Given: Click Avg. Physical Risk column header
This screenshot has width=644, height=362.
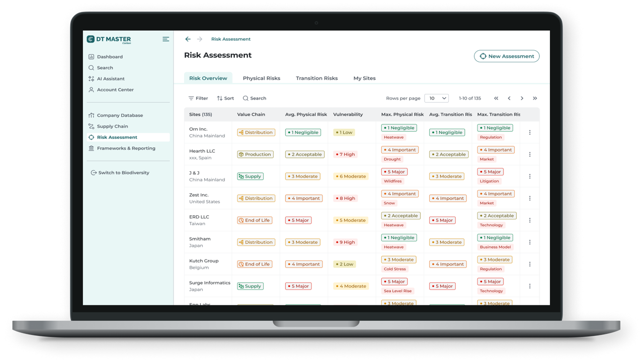Looking at the screenshot, I should 306,115.
